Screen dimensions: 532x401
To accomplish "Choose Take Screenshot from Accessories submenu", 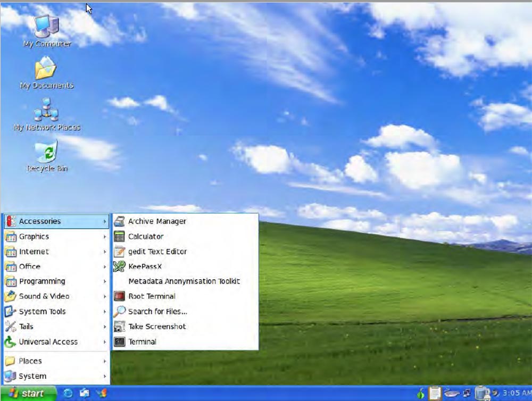I will click(185, 327).
